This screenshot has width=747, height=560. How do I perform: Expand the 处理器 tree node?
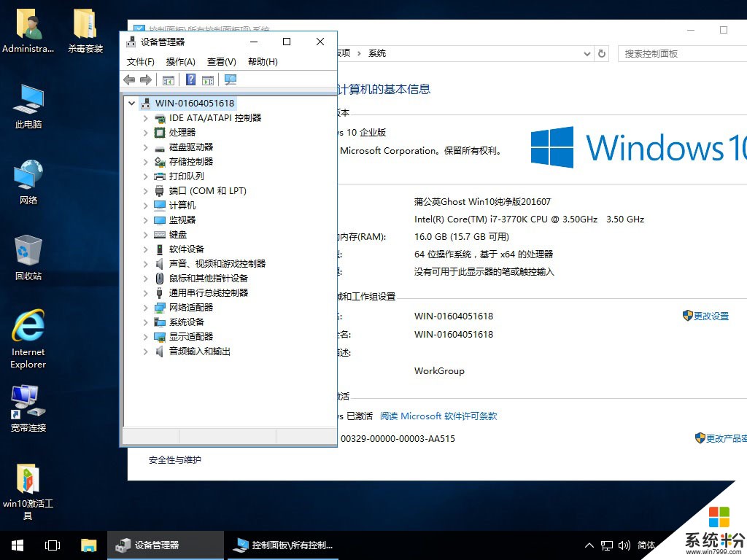point(146,133)
